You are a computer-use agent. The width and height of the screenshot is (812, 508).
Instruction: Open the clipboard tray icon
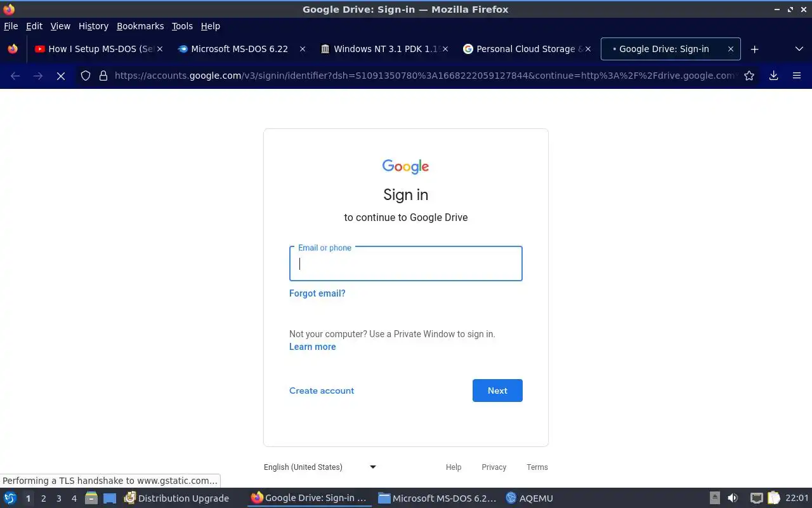pos(773,498)
